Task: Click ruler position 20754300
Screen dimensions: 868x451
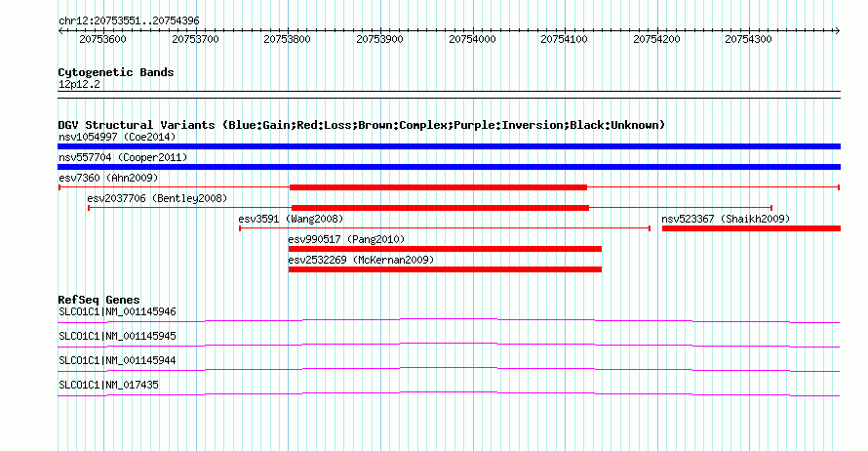Action: click(x=748, y=39)
